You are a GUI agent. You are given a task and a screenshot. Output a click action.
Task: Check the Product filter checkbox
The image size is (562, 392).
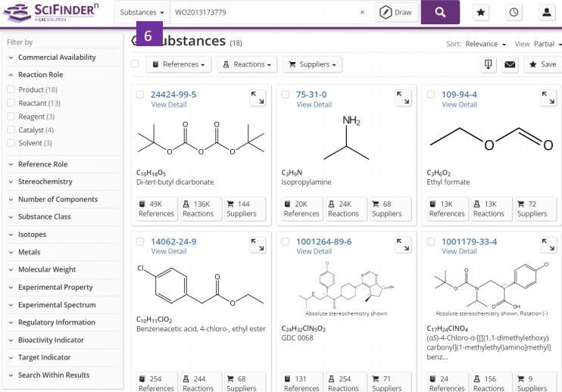pos(11,90)
